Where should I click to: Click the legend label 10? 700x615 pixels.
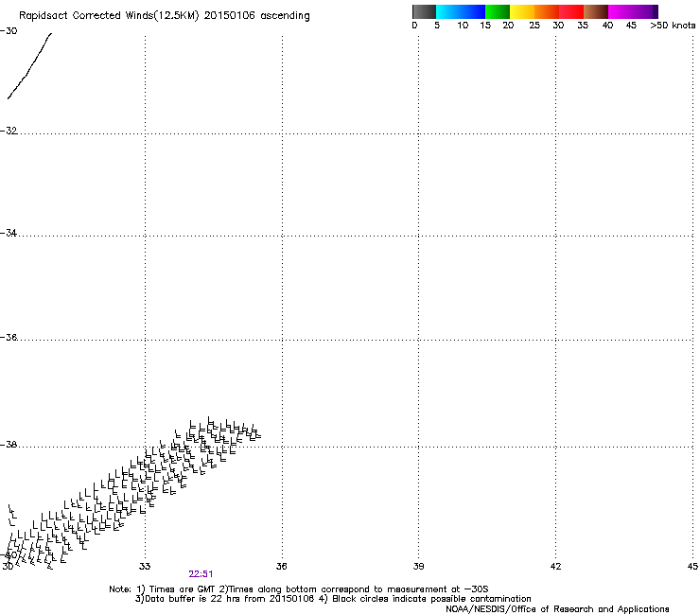click(463, 26)
